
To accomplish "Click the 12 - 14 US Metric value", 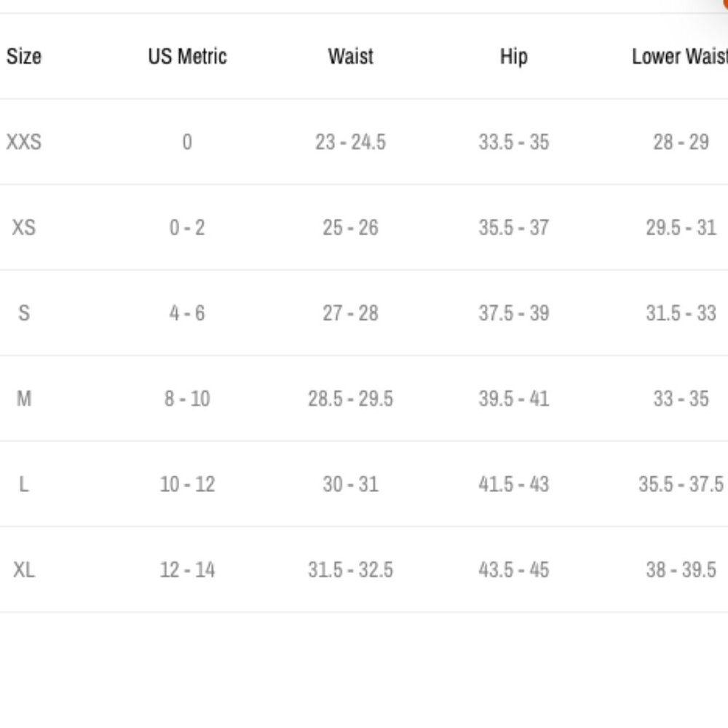I will point(187,569).
